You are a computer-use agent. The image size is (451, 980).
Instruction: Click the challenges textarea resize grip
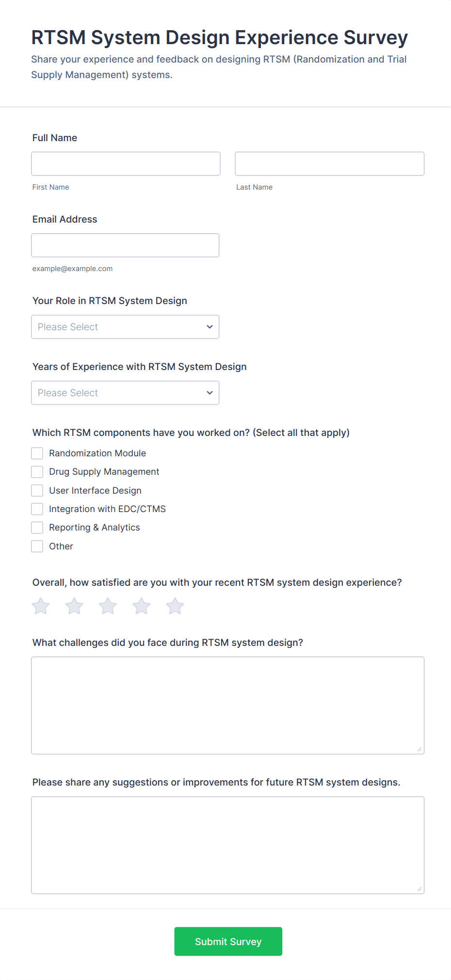click(419, 749)
